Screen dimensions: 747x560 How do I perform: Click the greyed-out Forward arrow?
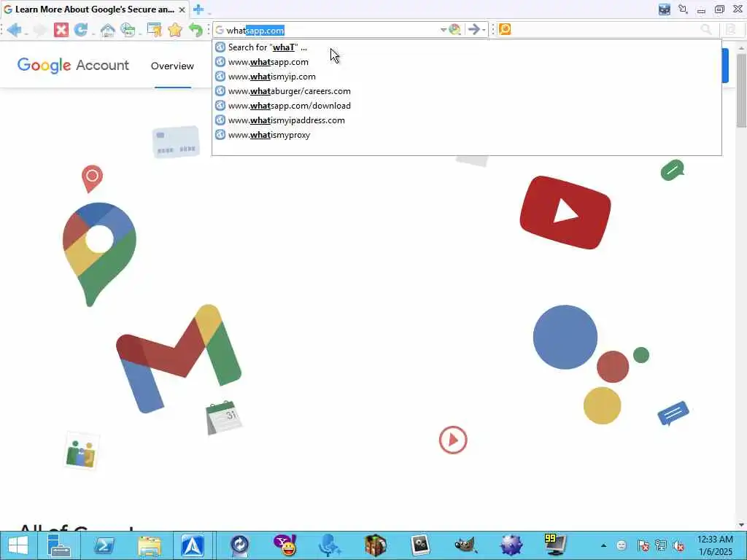(x=40, y=30)
